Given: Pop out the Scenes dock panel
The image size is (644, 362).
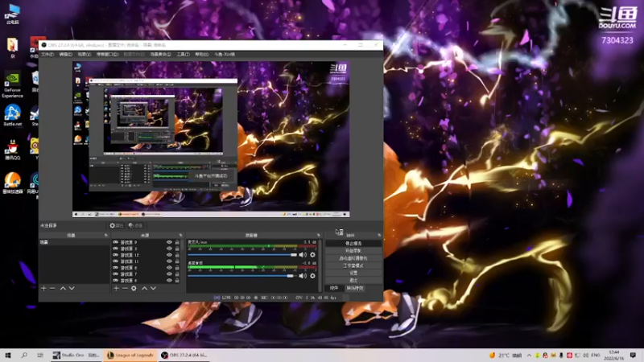Looking at the screenshot, I should coord(106,235).
